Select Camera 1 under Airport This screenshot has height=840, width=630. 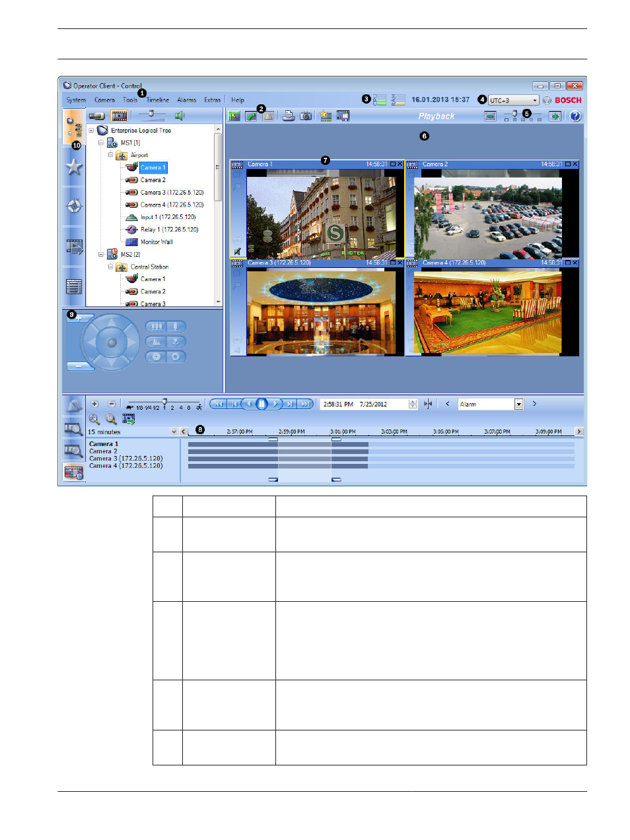(153, 168)
